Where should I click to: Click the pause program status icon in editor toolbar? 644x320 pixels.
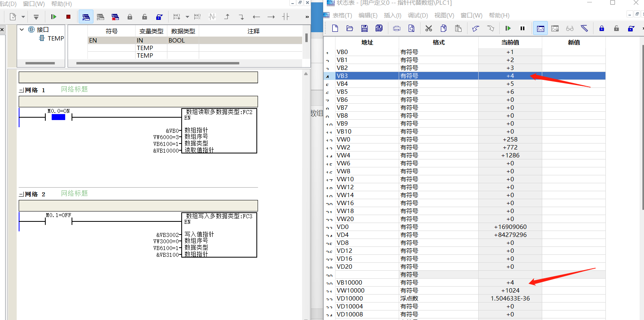pyautogui.click(x=101, y=17)
